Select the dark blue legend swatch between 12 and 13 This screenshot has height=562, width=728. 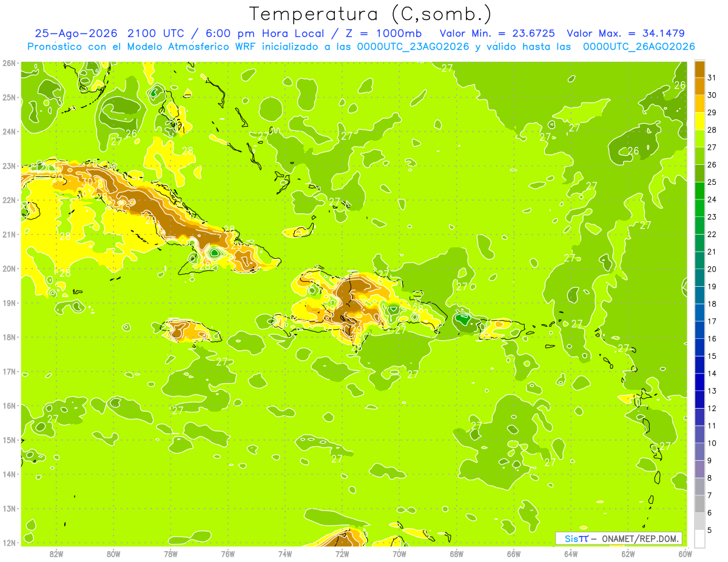tap(700, 400)
